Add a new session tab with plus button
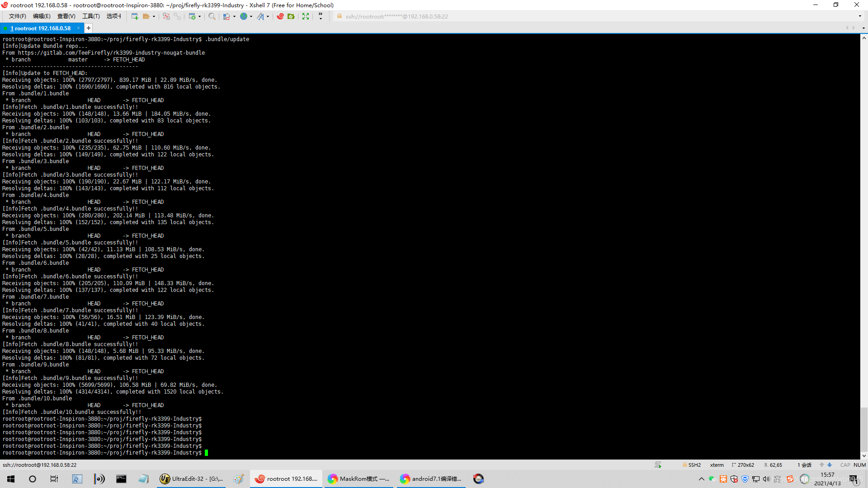The height and width of the screenshot is (488, 868). point(89,28)
